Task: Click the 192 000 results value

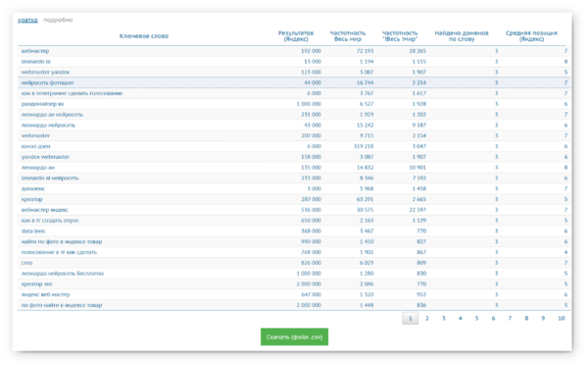Action: (311, 51)
